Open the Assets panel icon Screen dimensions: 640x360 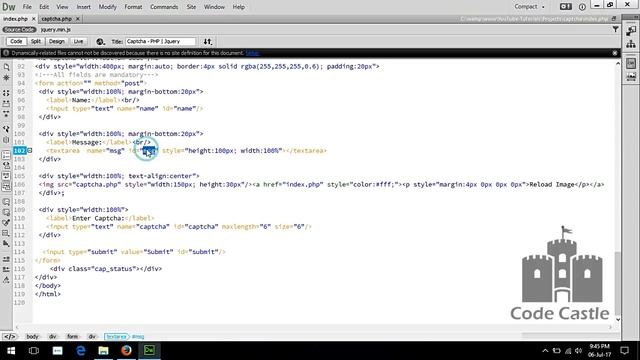click(631, 77)
